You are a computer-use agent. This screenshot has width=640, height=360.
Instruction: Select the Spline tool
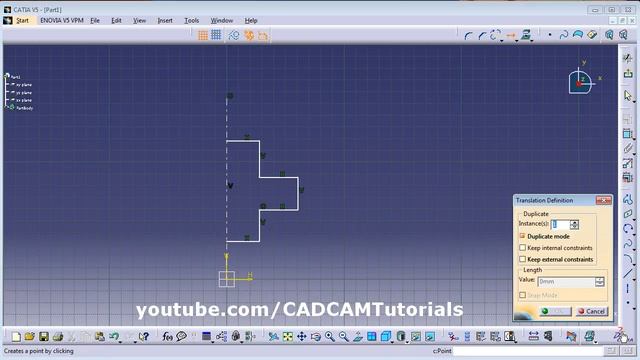(x=628, y=244)
